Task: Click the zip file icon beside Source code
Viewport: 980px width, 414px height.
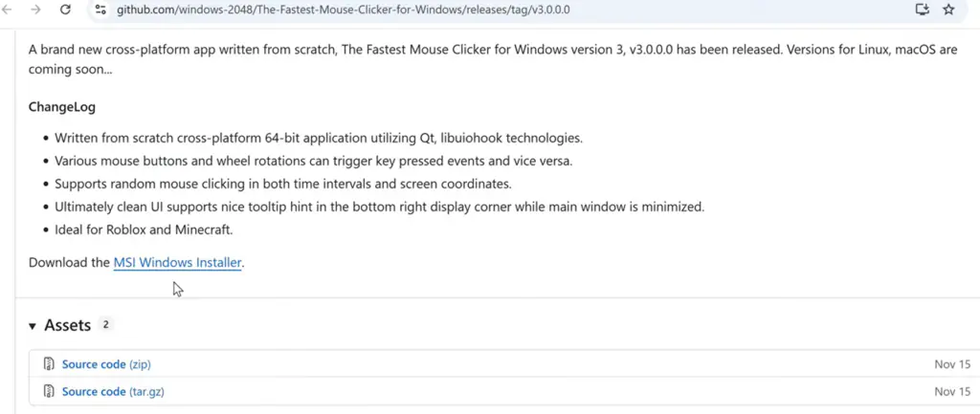Action: pos(49,364)
